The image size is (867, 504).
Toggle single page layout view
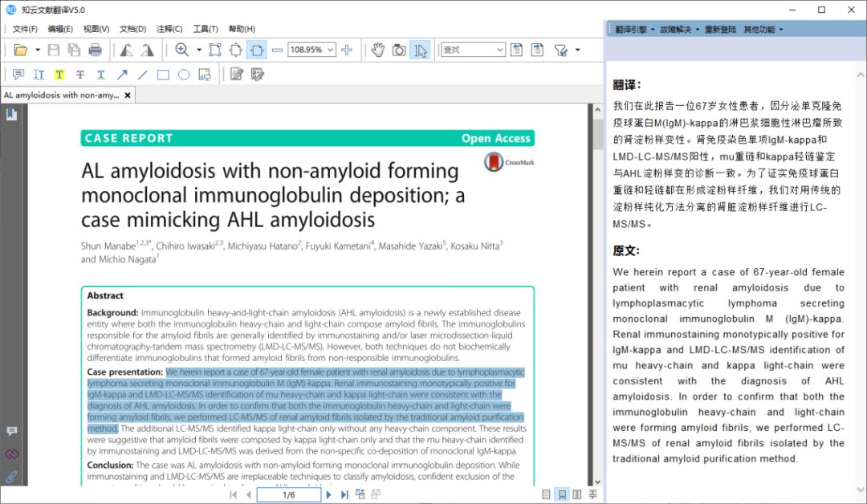coord(547,494)
